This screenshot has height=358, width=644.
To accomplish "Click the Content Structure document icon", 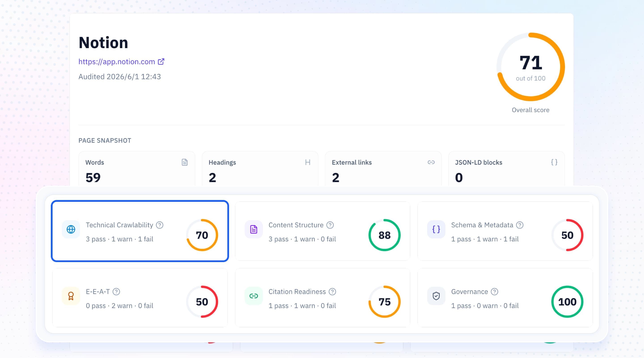I will pyautogui.click(x=254, y=229).
